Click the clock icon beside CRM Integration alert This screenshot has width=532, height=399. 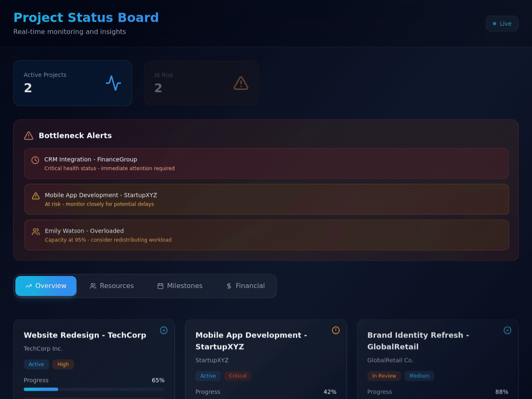35,160
